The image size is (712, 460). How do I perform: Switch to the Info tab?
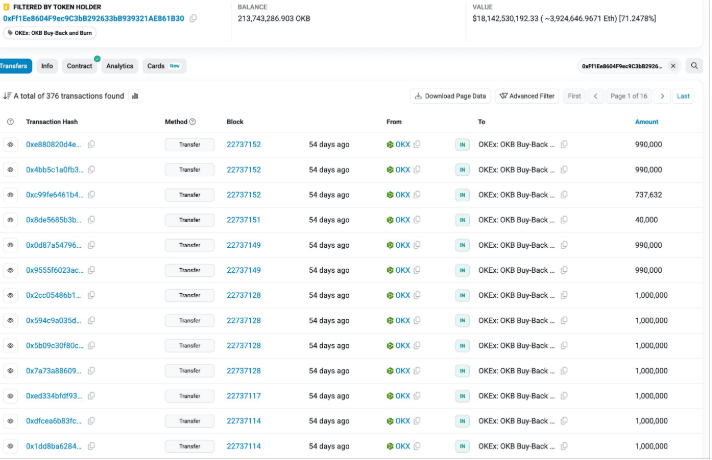pyautogui.click(x=47, y=66)
